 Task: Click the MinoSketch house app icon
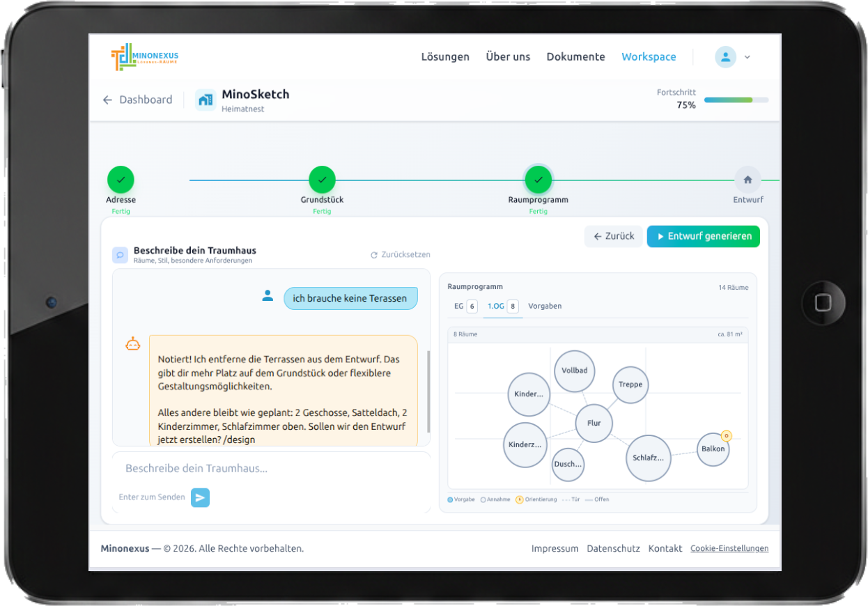pyautogui.click(x=206, y=100)
